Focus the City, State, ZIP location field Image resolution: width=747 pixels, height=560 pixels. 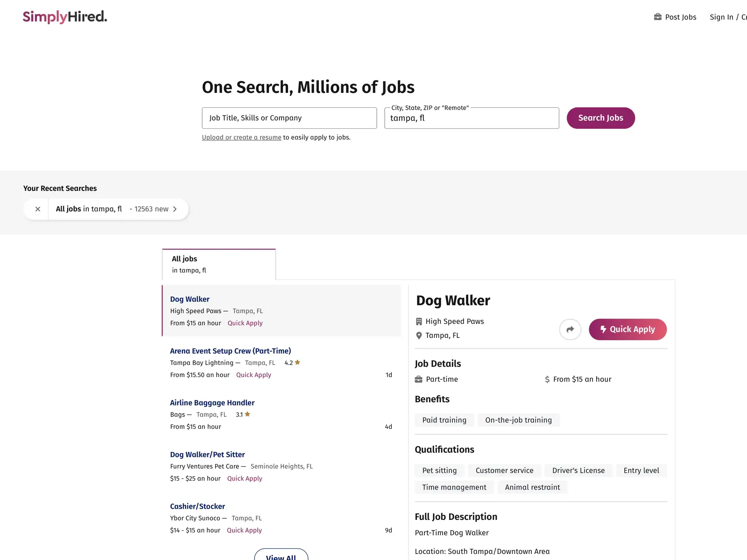[x=472, y=118]
